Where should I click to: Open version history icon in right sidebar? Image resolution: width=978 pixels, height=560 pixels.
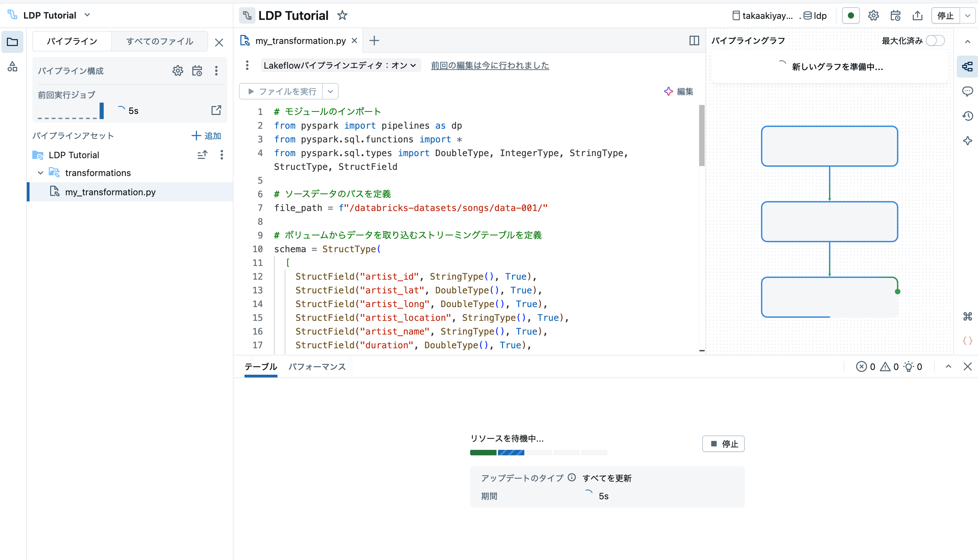pyautogui.click(x=967, y=116)
